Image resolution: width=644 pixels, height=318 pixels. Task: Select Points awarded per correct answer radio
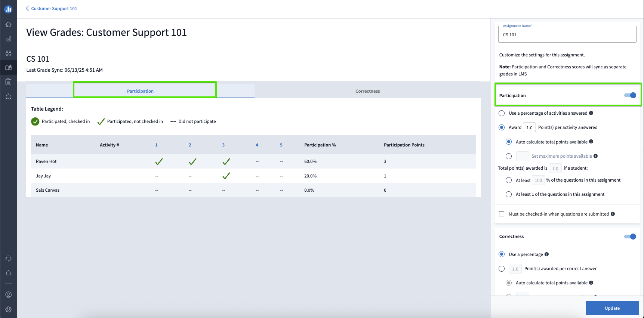tap(502, 269)
